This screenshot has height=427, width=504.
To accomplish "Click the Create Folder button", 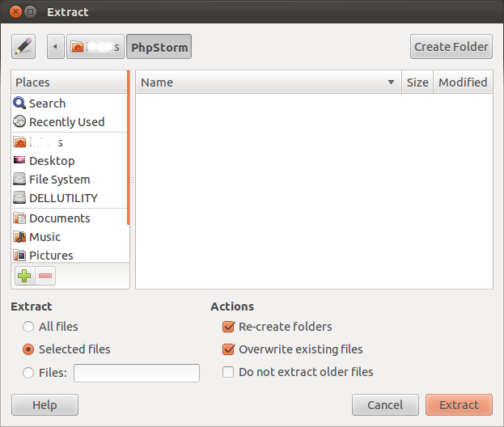I will 451,47.
